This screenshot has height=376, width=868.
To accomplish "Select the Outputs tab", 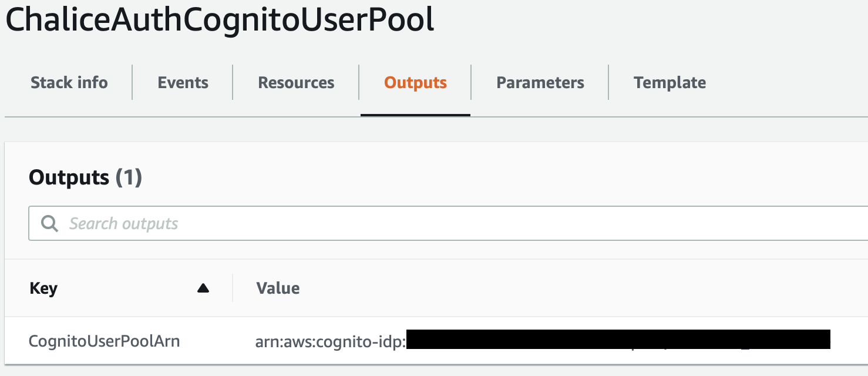I will pyautogui.click(x=415, y=83).
